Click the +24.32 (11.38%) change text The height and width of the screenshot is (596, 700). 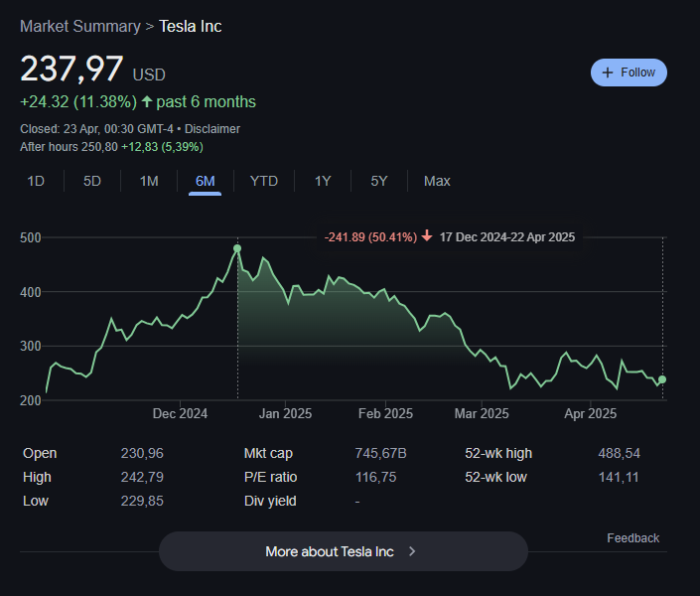tap(78, 102)
